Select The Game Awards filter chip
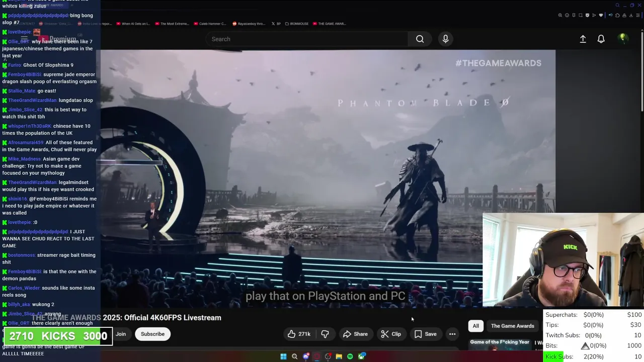This screenshot has width=644, height=362. 512,326
